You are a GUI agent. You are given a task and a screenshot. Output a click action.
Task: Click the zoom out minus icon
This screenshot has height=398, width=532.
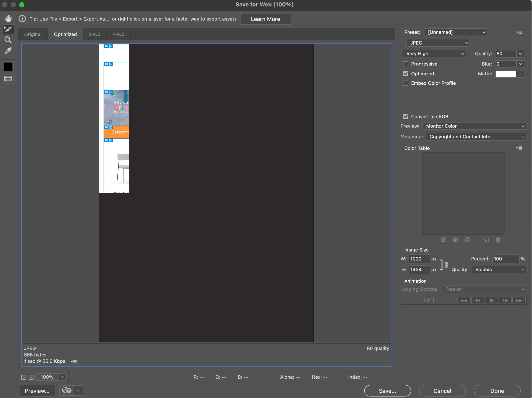click(24, 377)
